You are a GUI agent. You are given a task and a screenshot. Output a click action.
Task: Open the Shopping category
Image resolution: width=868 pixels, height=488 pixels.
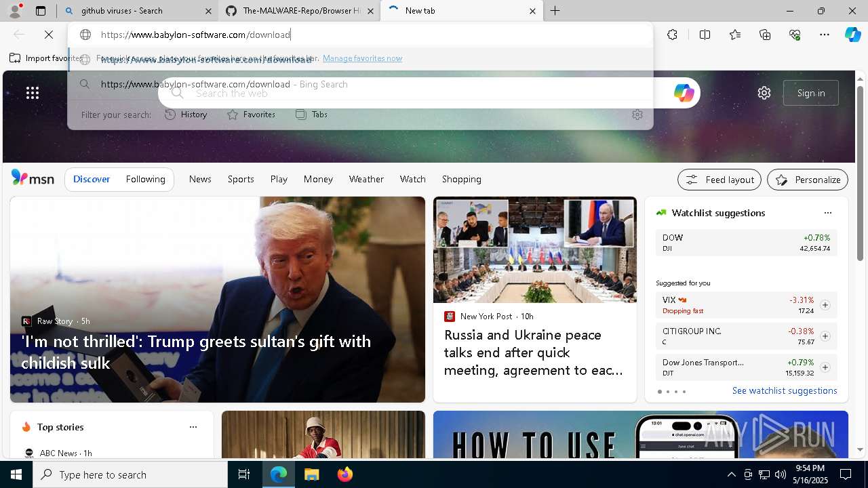461,179
